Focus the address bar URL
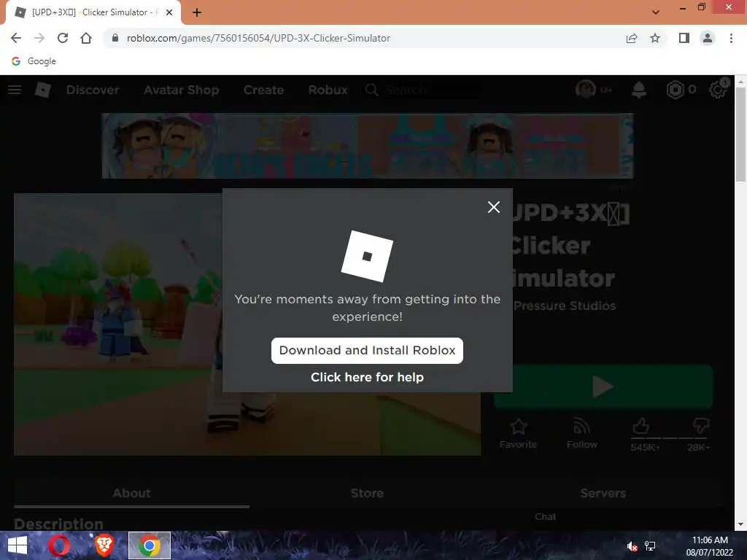 [x=258, y=38]
